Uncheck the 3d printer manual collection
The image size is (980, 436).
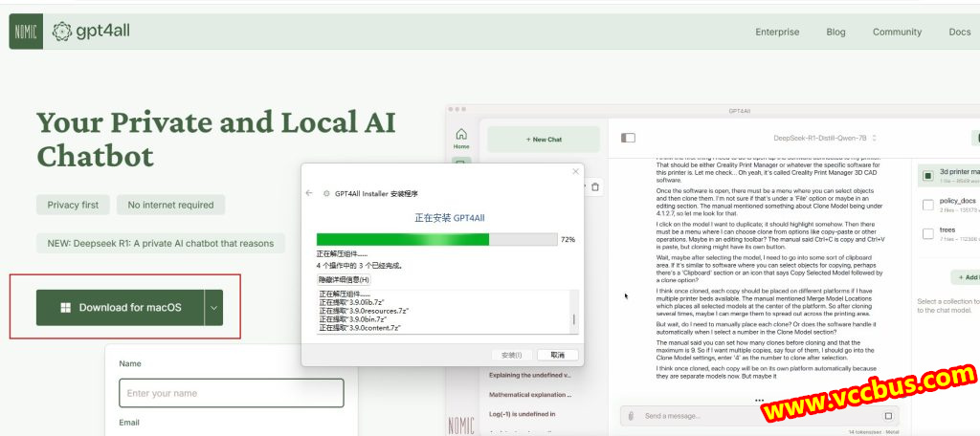[x=927, y=176]
